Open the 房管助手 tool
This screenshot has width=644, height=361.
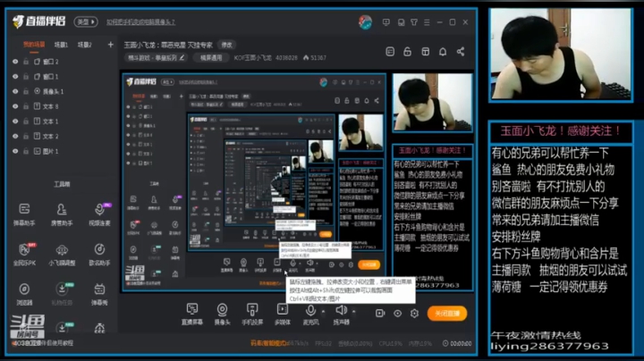[62, 214]
